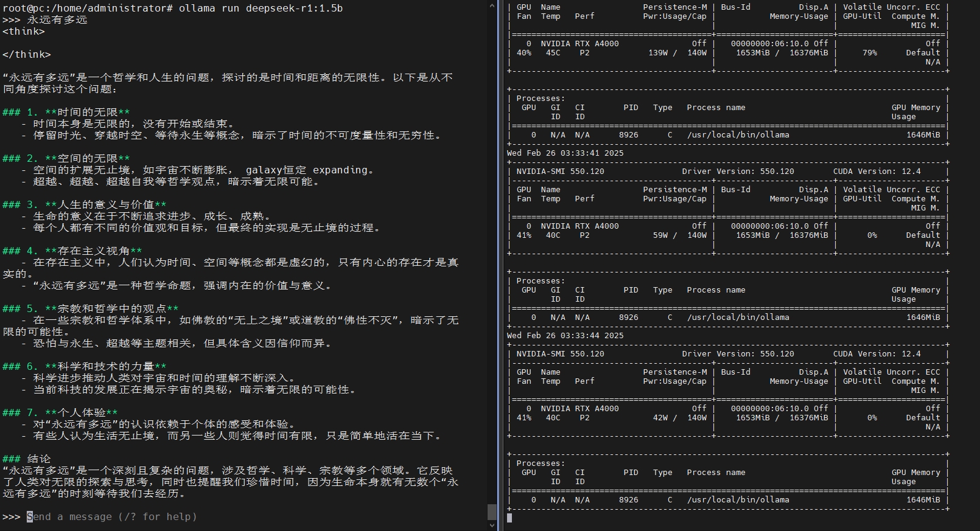Click the timestamp 'Wed Feb 26 03:33:41 2025'
The height and width of the screenshot is (531, 980).
pos(565,153)
